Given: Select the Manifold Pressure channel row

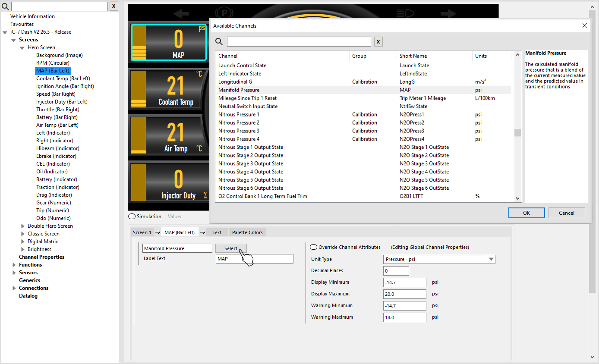Looking at the screenshot, I should 363,90.
